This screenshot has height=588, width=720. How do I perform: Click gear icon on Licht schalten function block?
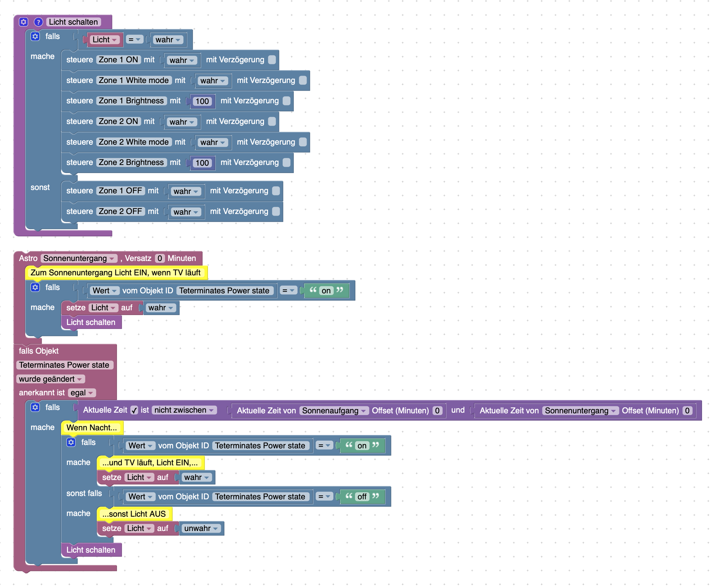tap(23, 22)
